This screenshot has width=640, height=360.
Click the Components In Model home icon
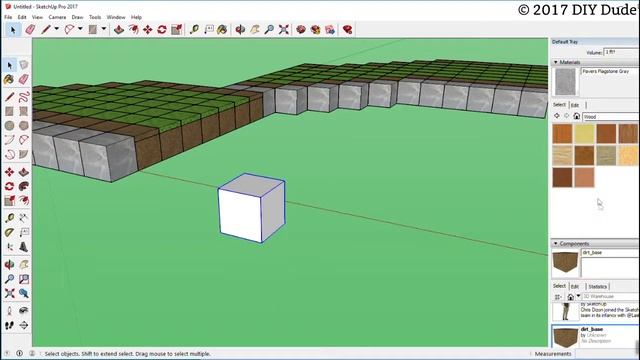[x=571, y=297]
